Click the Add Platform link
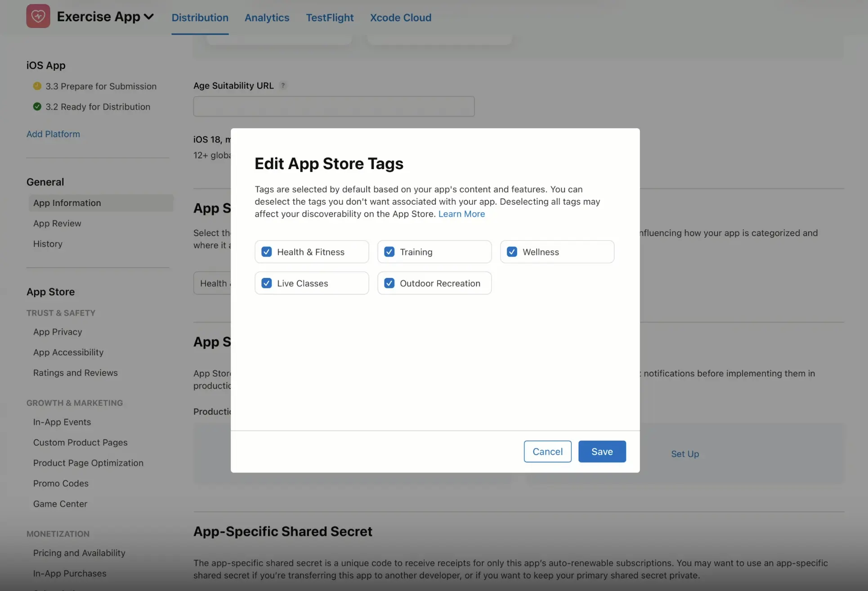This screenshot has width=868, height=591. 53,134
